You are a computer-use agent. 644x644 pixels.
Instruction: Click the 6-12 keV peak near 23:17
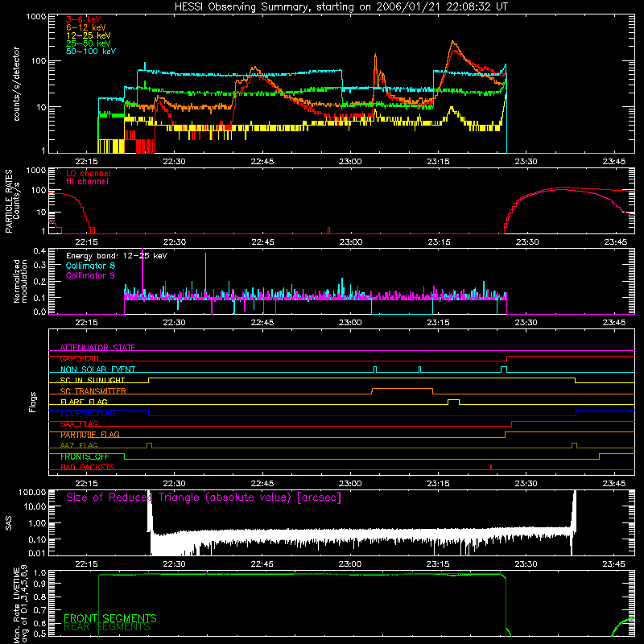(452, 42)
